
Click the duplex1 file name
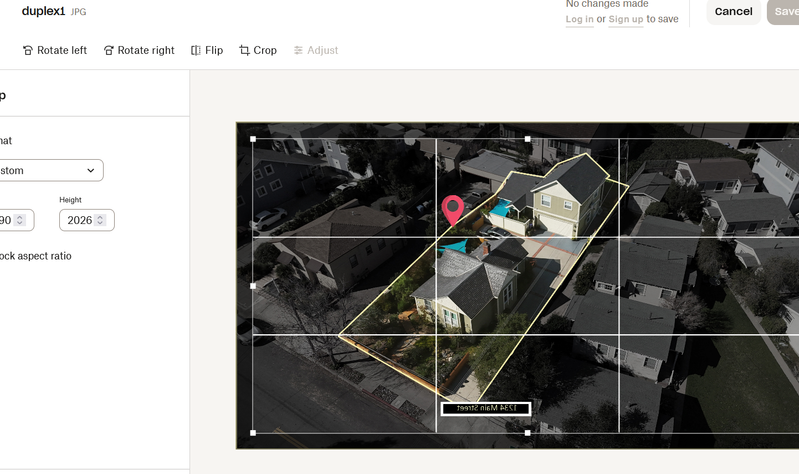coord(43,11)
